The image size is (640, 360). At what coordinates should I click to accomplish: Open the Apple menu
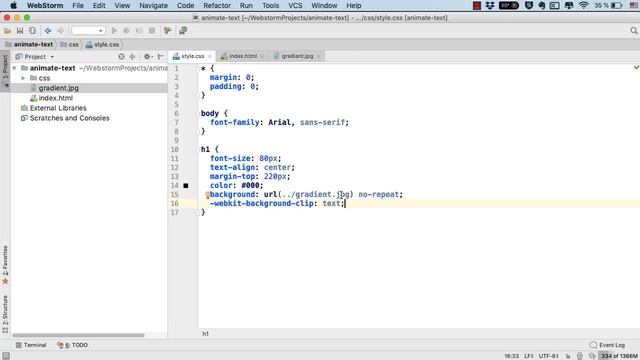pos(13,5)
